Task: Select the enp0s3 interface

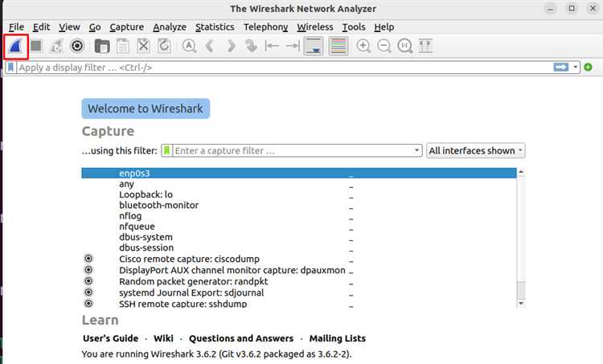Action: [x=299, y=173]
